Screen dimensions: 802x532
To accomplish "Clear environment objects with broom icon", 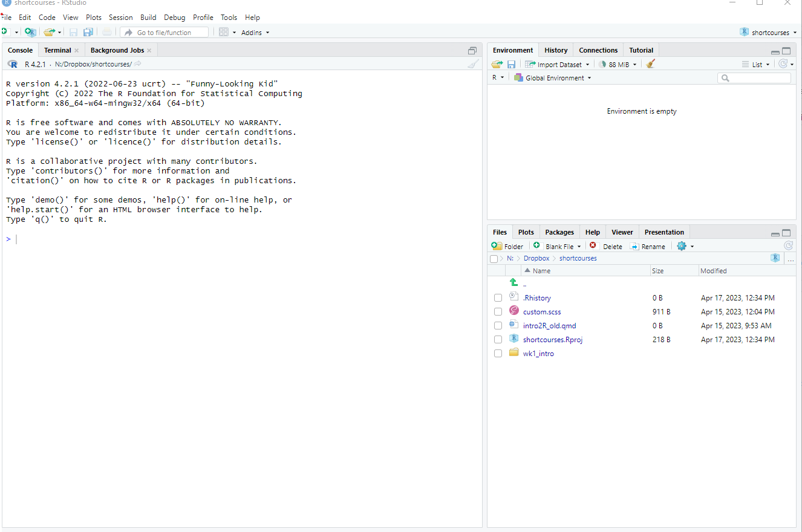I will point(651,64).
